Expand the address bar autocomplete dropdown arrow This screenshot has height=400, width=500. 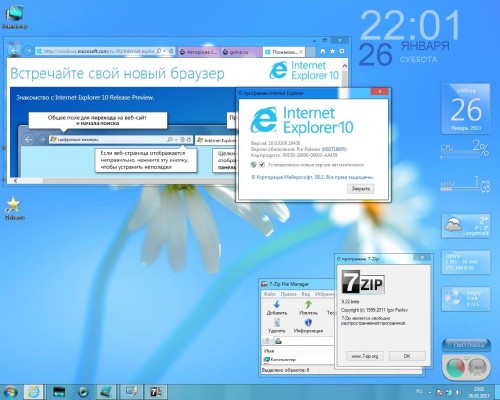[x=165, y=51]
